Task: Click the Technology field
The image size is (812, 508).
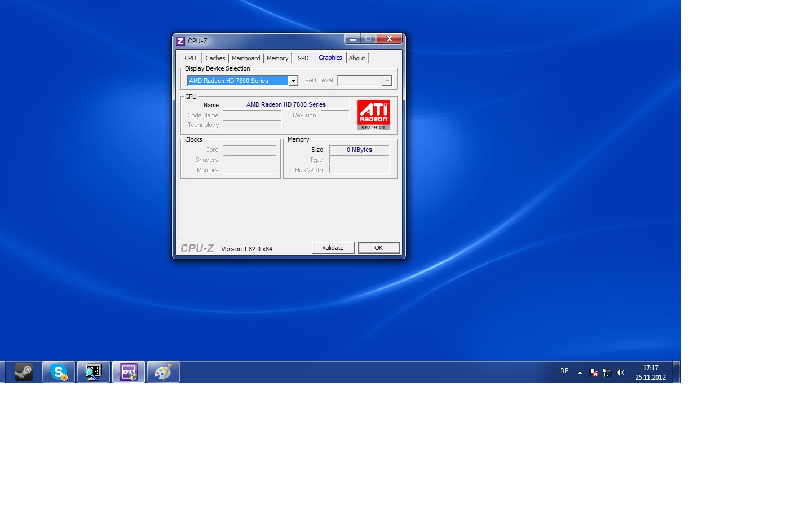Action: point(252,125)
